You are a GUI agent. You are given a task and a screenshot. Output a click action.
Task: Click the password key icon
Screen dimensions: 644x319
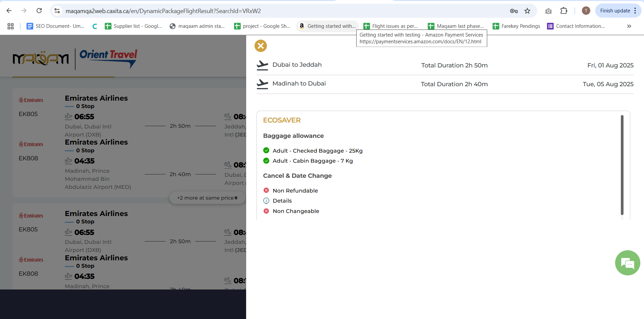(514, 11)
